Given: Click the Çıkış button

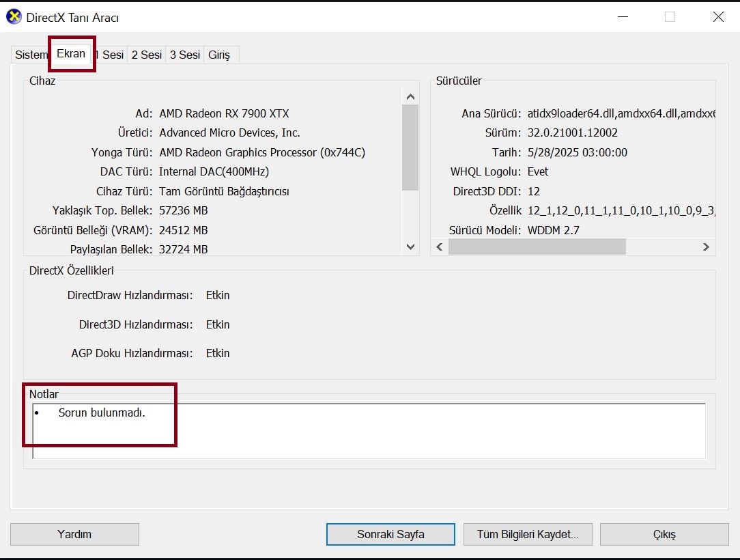Looking at the screenshot, I should click(664, 534).
